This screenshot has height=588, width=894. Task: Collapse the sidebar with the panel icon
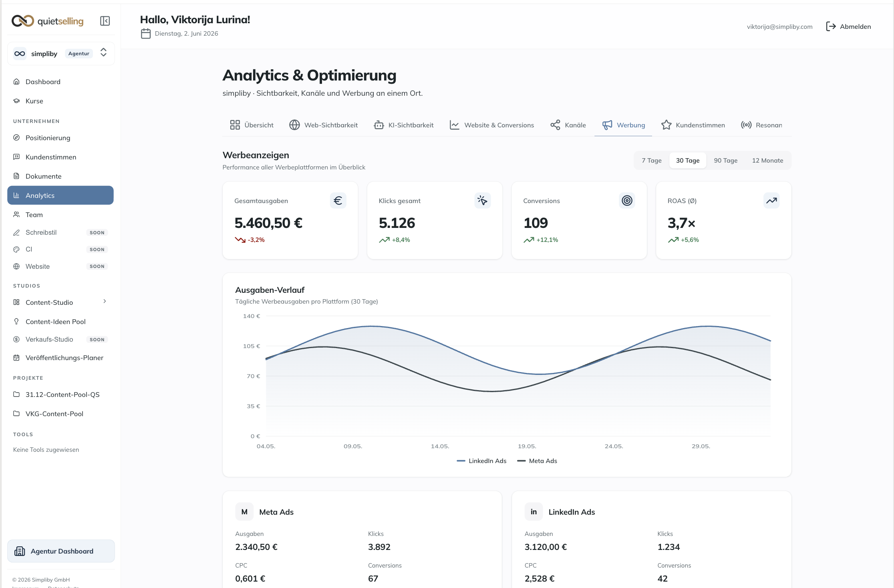coord(105,21)
